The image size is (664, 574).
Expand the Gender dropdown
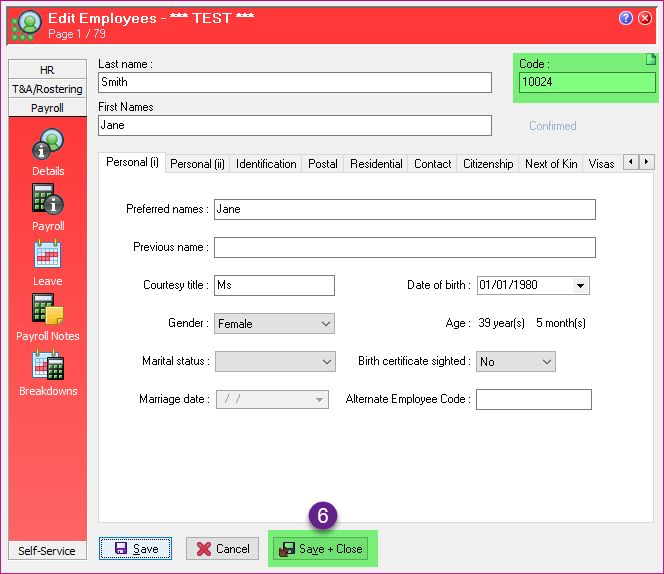(325, 324)
